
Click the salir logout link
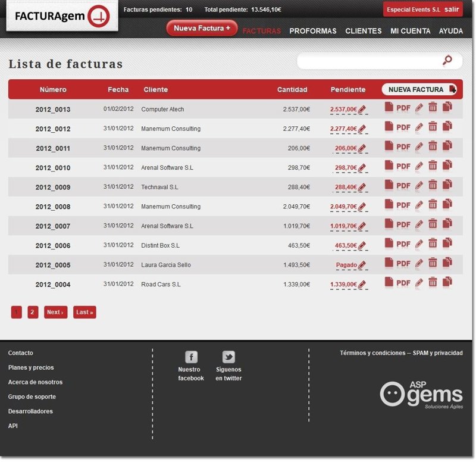point(451,10)
